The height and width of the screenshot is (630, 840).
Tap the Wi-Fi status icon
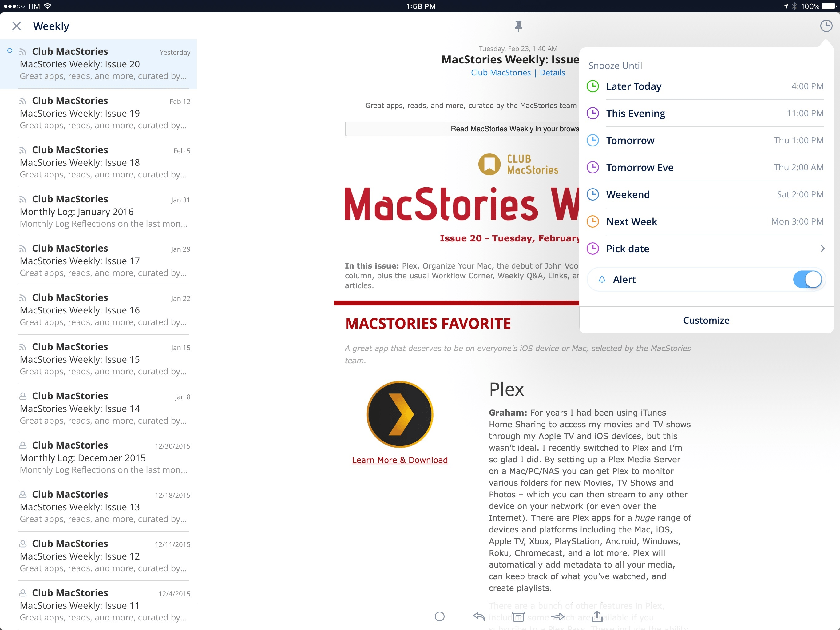[47, 6]
